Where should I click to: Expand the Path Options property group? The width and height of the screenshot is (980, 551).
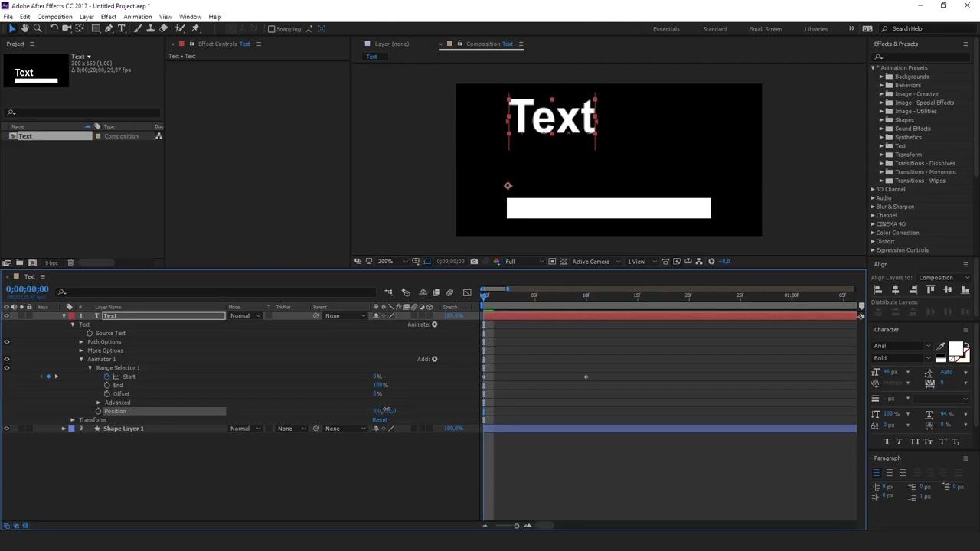click(x=81, y=342)
